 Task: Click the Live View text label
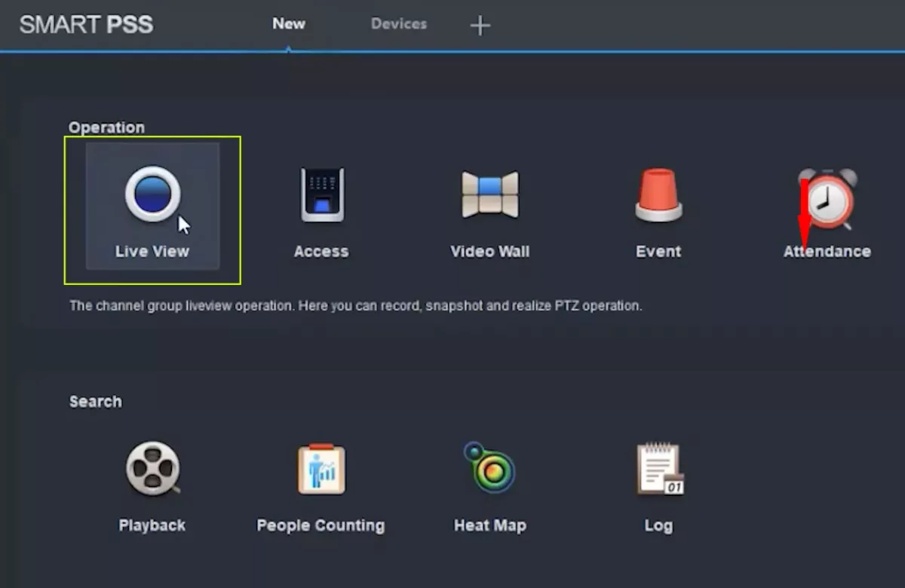pos(152,252)
